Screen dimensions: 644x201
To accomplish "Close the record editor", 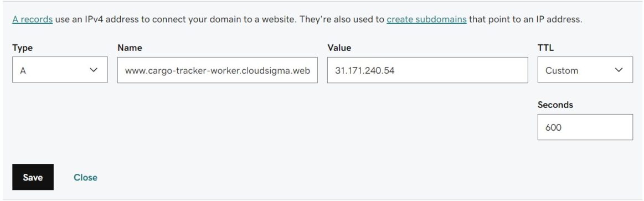I will click(x=85, y=178).
